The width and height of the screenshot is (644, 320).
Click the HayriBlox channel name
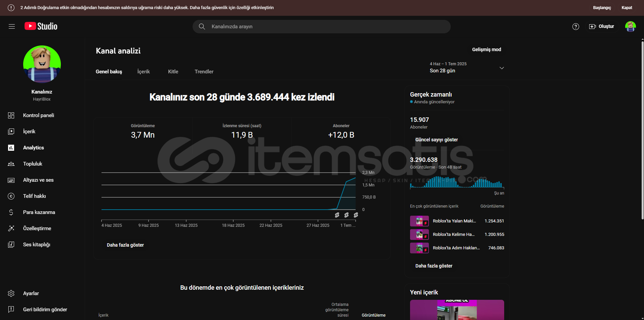[42, 99]
